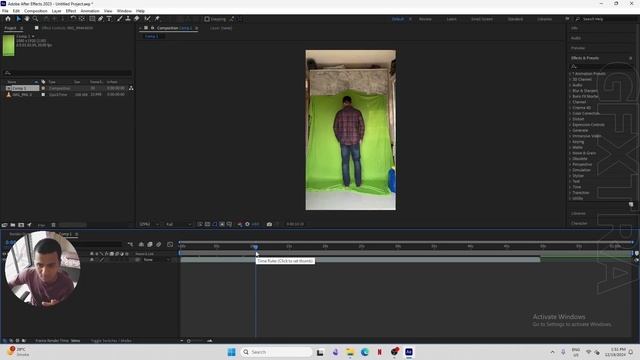This screenshot has width=640, height=360.
Task: Switch to the Effect Controls tab
Action: point(67,28)
